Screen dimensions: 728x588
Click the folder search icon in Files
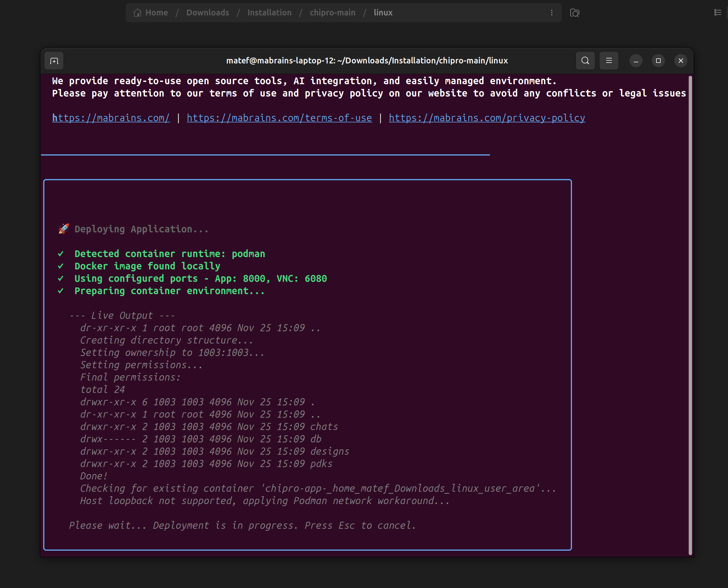tap(574, 13)
